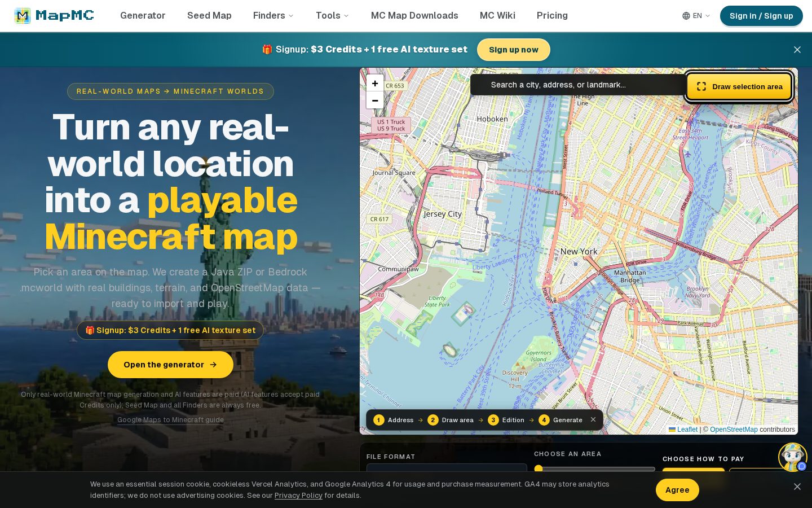
Task: Click Open the generator button
Action: pyautogui.click(x=170, y=365)
